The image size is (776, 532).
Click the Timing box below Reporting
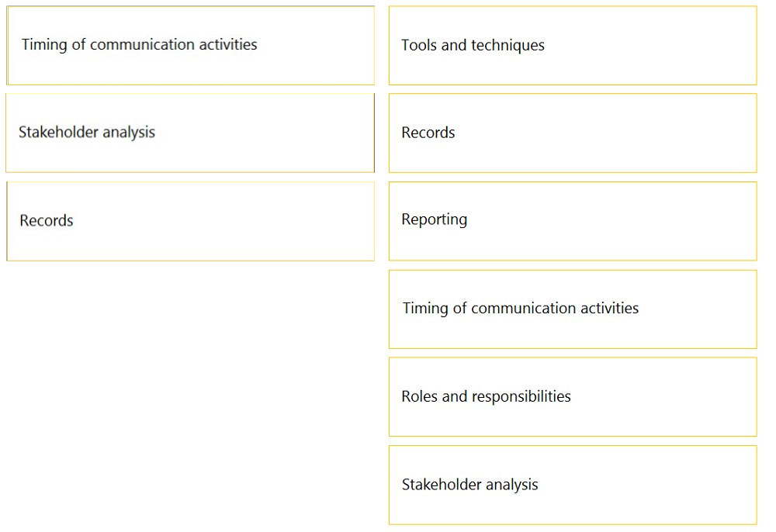point(573,309)
